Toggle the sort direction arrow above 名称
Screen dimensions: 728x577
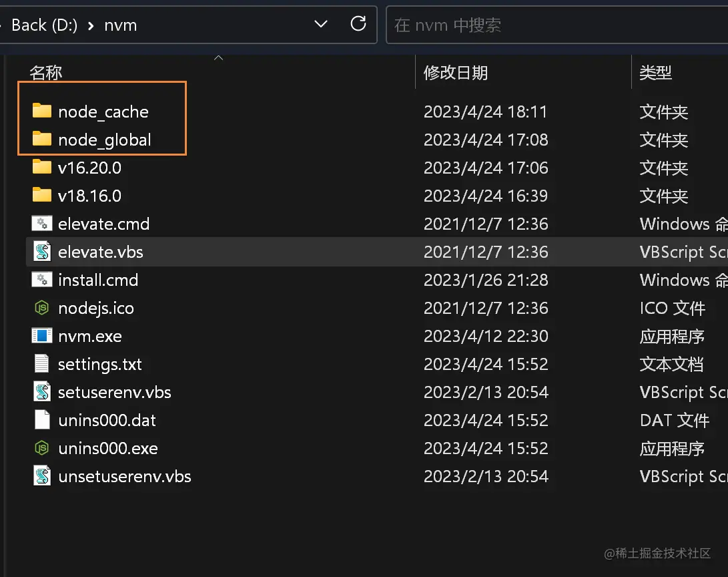click(218, 58)
